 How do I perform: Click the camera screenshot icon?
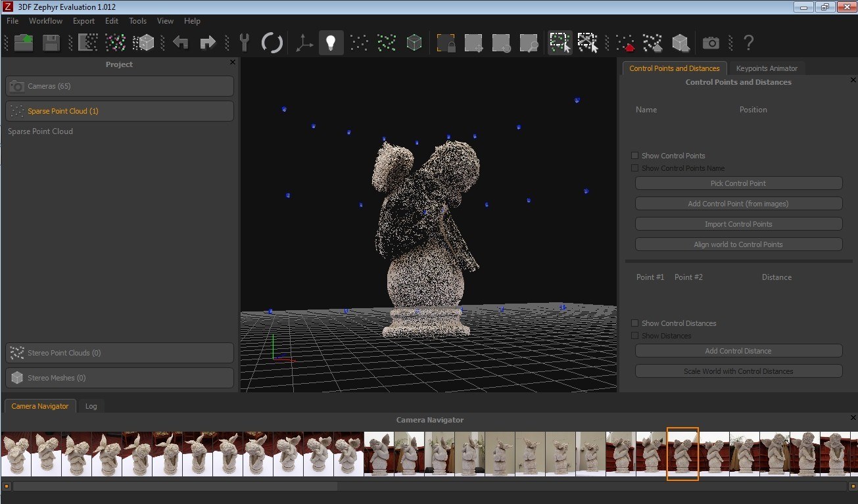coord(711,43)
